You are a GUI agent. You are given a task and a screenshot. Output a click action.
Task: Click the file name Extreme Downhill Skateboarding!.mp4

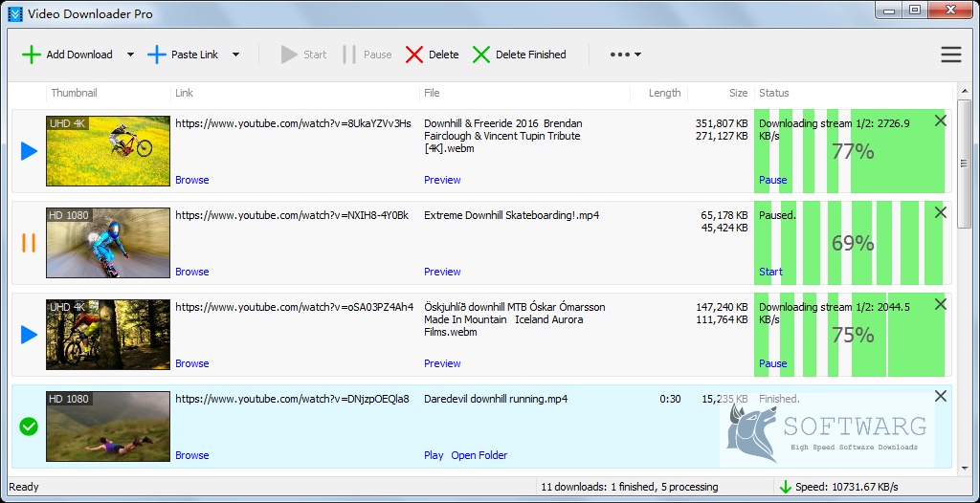tap(512, 215)
